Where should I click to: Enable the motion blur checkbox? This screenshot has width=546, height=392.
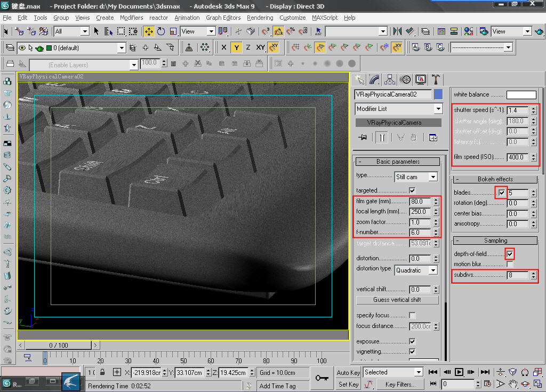tap(510, 265)
